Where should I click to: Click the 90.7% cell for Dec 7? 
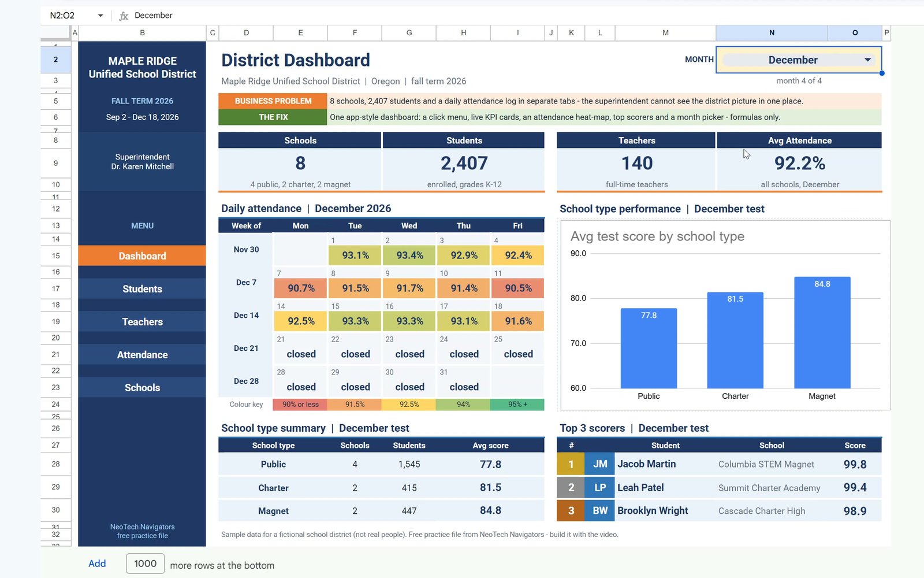[x=301, y=288]
